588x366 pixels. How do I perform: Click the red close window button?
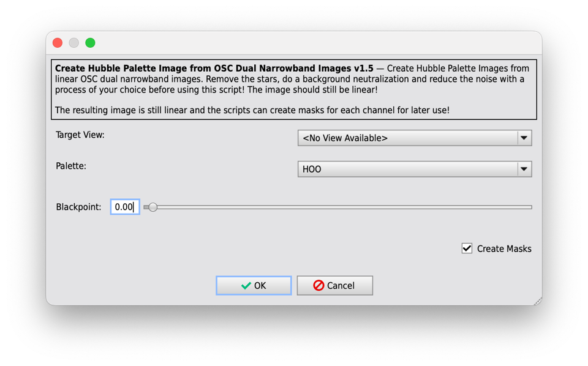tap(58, 43)
